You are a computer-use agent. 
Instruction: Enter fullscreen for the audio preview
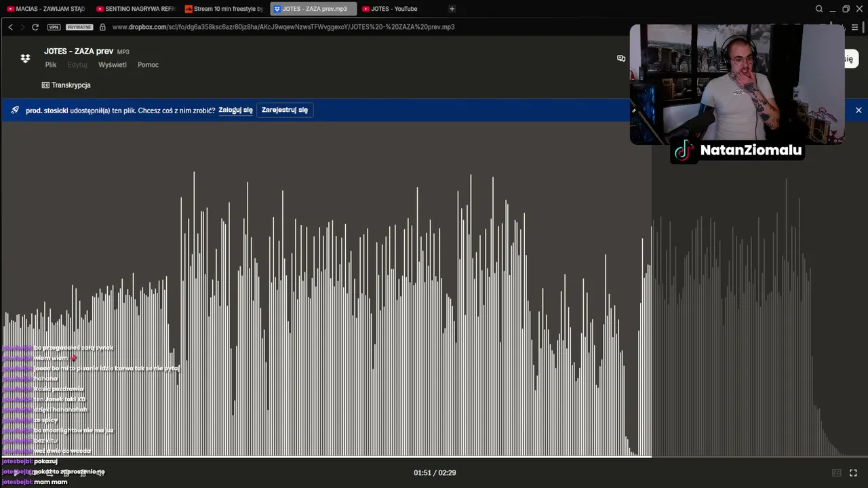click(853, 472)
